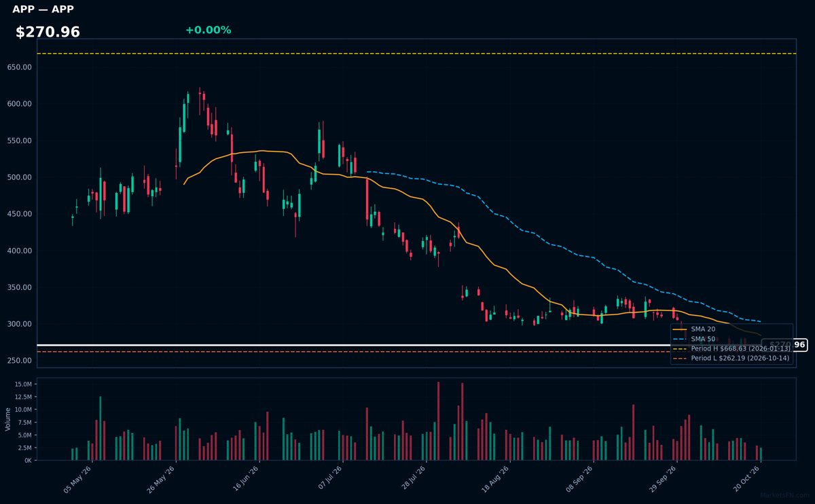Click the 7.5M volume axis label

pyautogui.click(x=24, y=422)
